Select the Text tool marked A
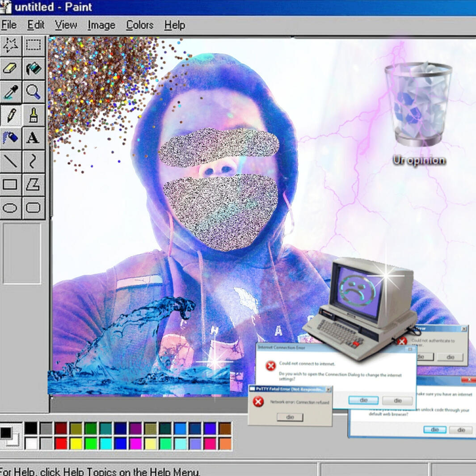The image size is (476, 476). [34, 138]
